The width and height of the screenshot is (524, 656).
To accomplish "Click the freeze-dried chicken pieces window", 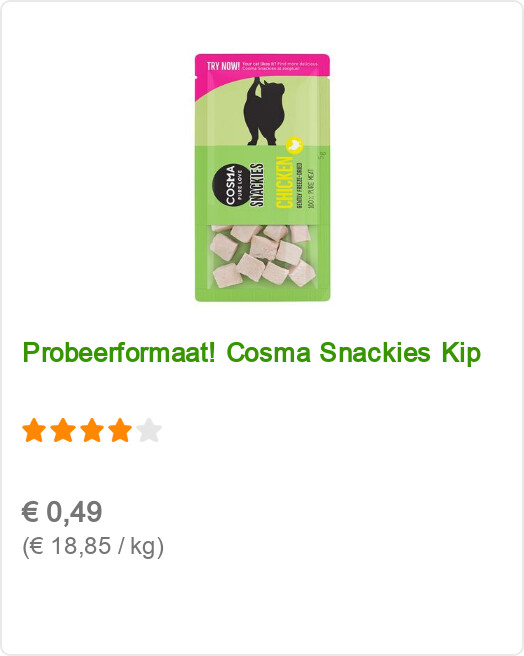I will tap(262, 256).
